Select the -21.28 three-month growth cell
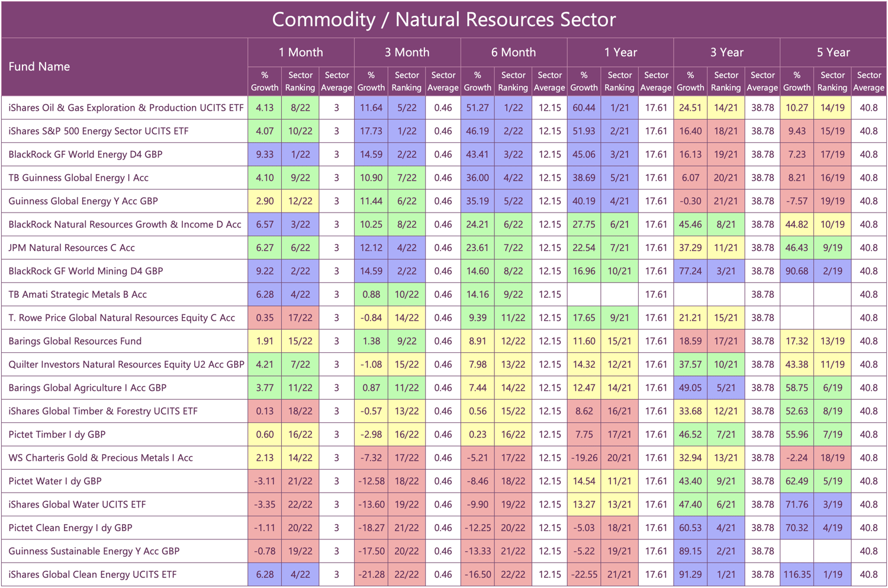 (x=371, y=574)
